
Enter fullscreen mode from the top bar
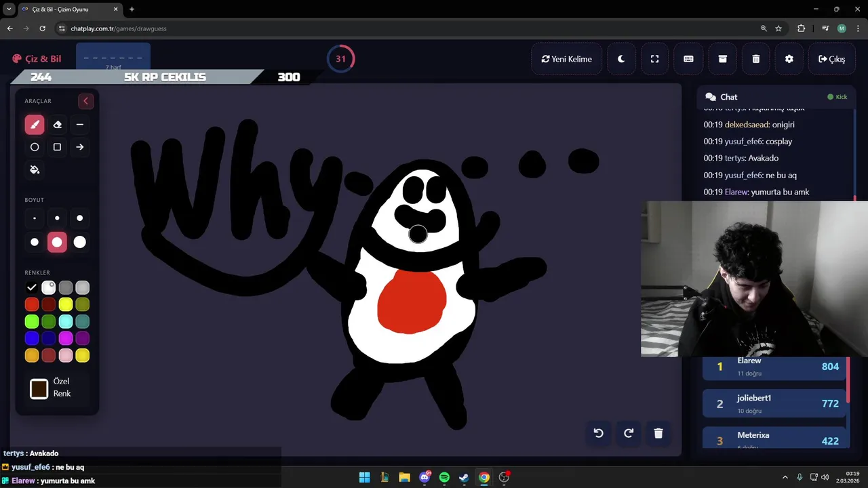pos(654,59)
